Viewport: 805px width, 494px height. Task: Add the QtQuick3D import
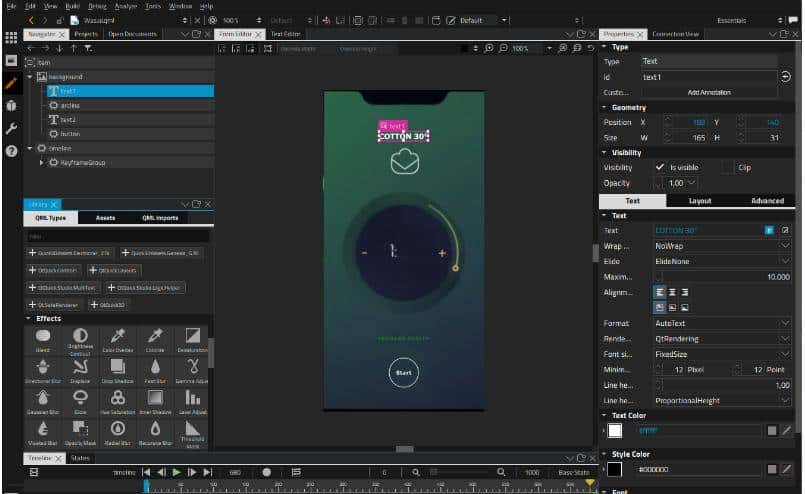pyautogui.click(x=108, y=305)
